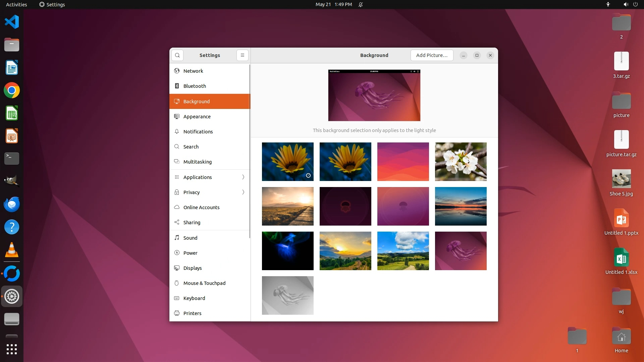Open the Appearance settings section

(197, 117)
